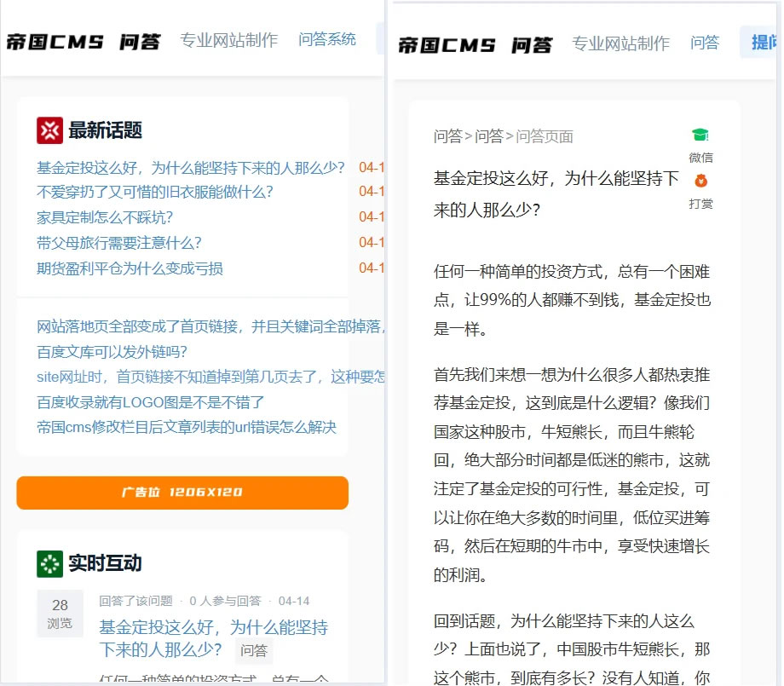Open 专业网站制作 menu in left page
The image size is (784, 686).
pos(228,40)
